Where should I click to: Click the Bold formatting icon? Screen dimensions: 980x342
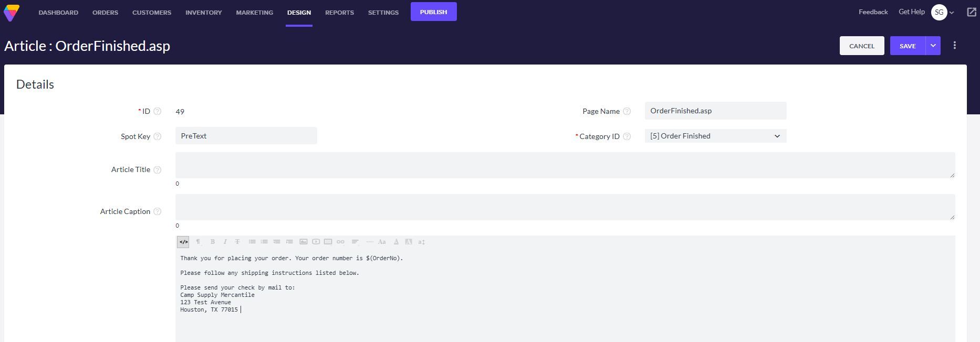pyautogui.click(x=213, y=242)
